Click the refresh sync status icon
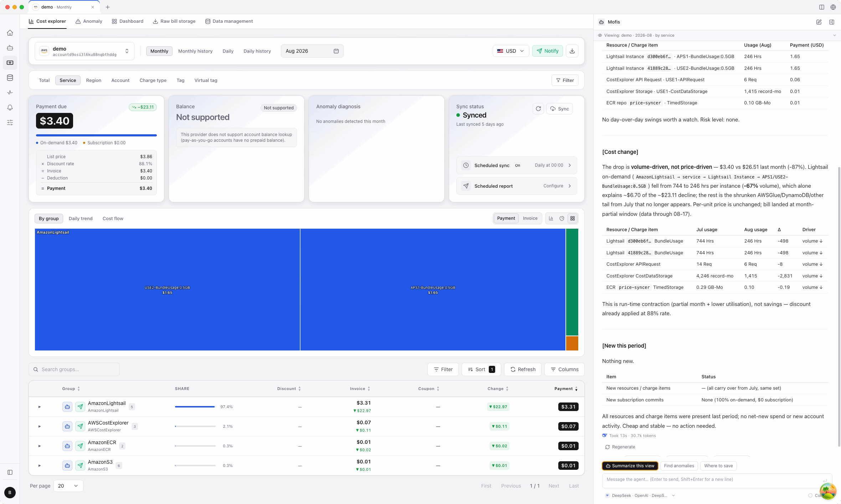Image resolution: width=841 pixels, height=504 pixels. coord(538,109)
